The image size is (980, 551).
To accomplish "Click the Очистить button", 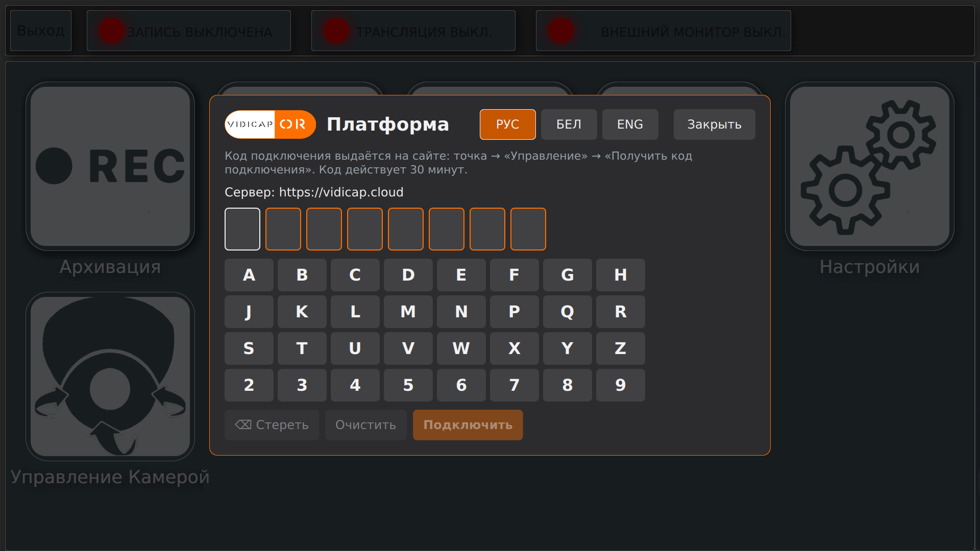I will coord(366,425).
